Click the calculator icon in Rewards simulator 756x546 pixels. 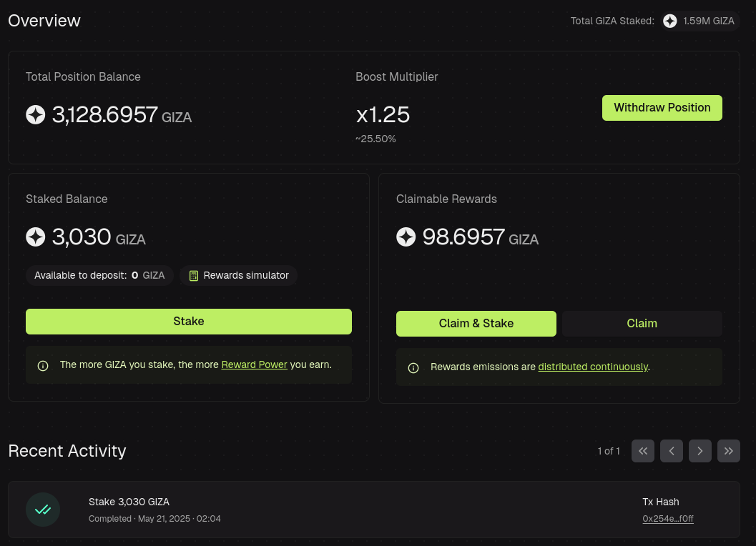pyautogui.click(x=194, y=276)
